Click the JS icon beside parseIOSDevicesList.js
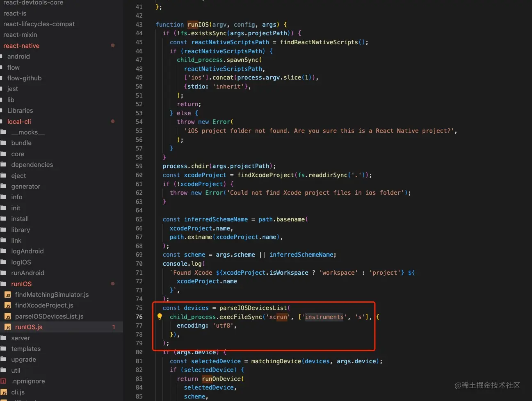Screen dimensions: 532x401 click(8, 317)
